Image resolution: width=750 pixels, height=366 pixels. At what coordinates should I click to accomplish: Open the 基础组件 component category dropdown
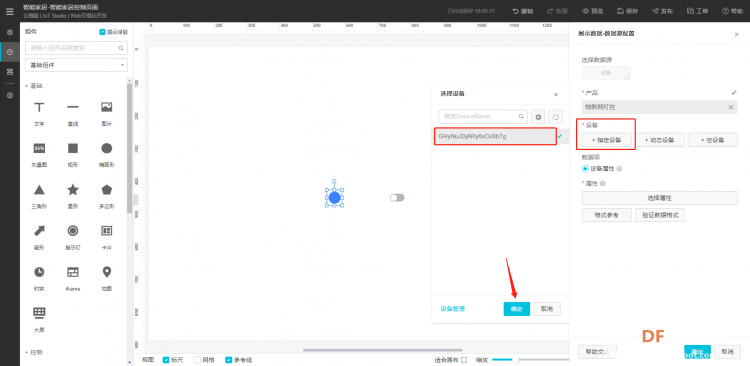click(x=76, y=65)
